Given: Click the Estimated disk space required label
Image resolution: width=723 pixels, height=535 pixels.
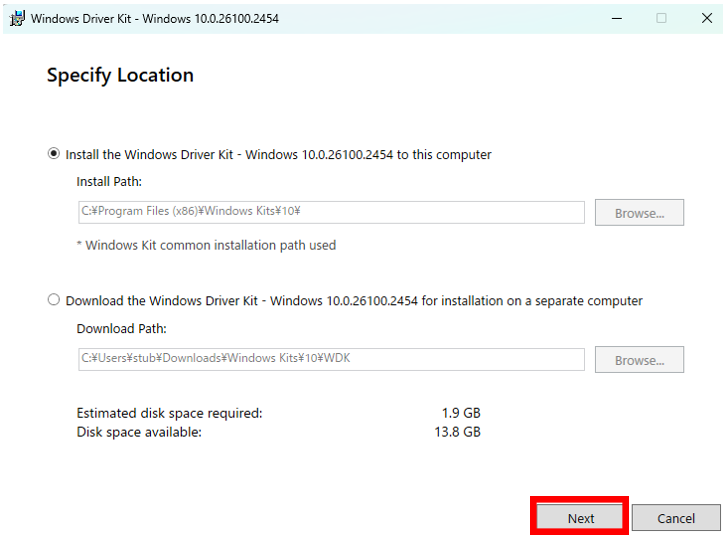Looking at the screenshot, I should click(169, 413).
